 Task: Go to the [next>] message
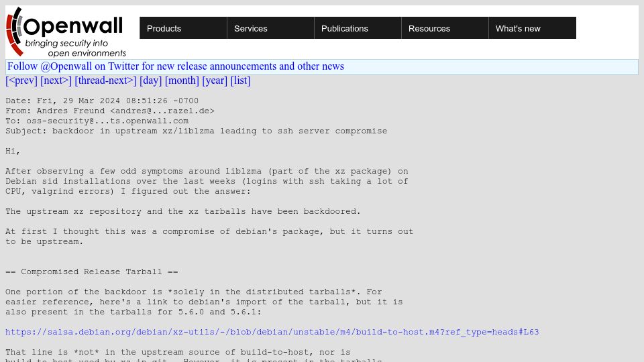[x=56, y=80]
